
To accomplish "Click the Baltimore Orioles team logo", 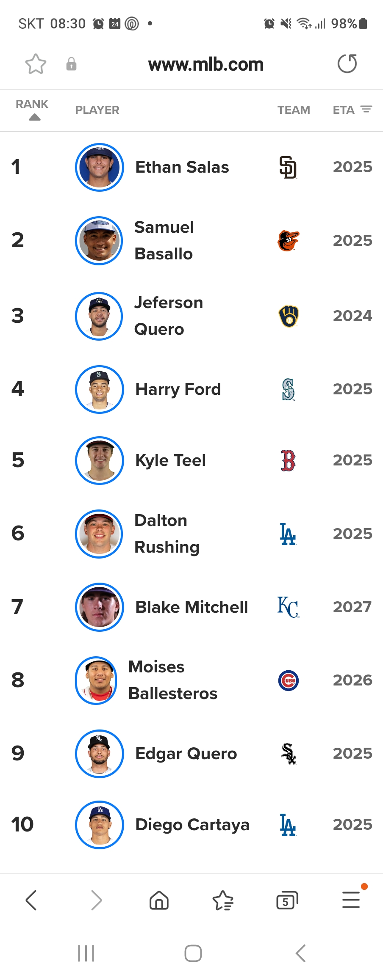I will click(289, 241).
